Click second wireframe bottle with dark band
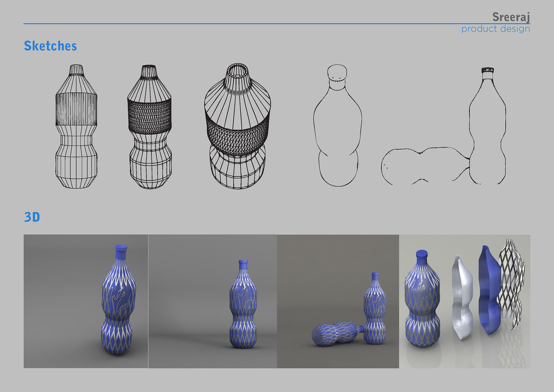This screenshot has width=554, height=392. tap(149, 127)
